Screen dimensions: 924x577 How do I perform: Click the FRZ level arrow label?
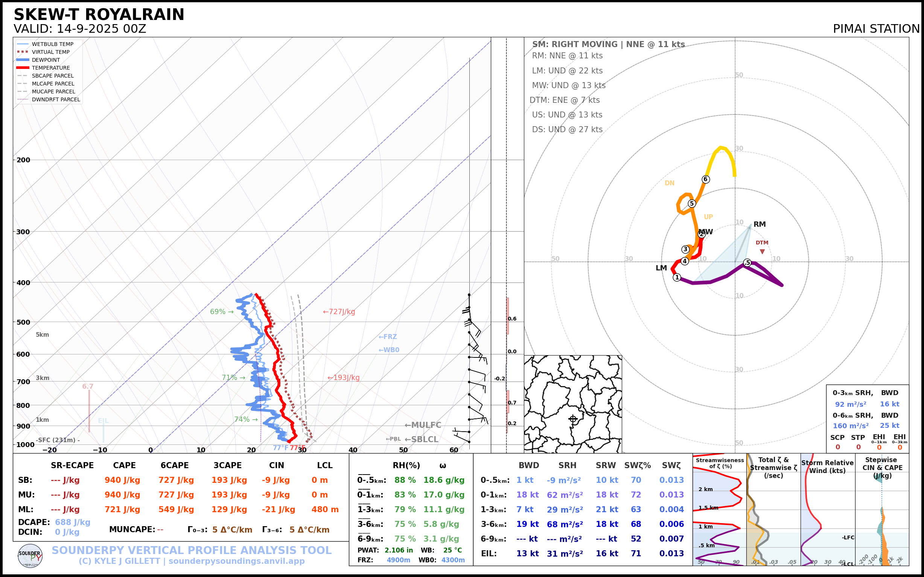(x=387, y=337)
